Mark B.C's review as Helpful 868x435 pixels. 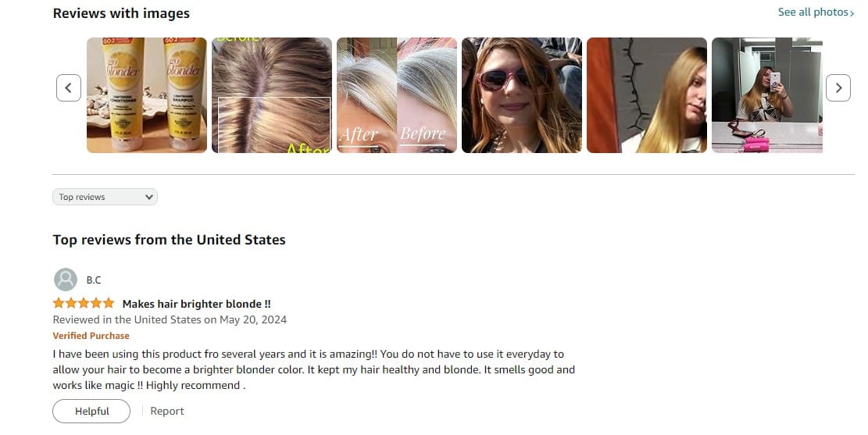pyautogui.click(x=91, y=412)
